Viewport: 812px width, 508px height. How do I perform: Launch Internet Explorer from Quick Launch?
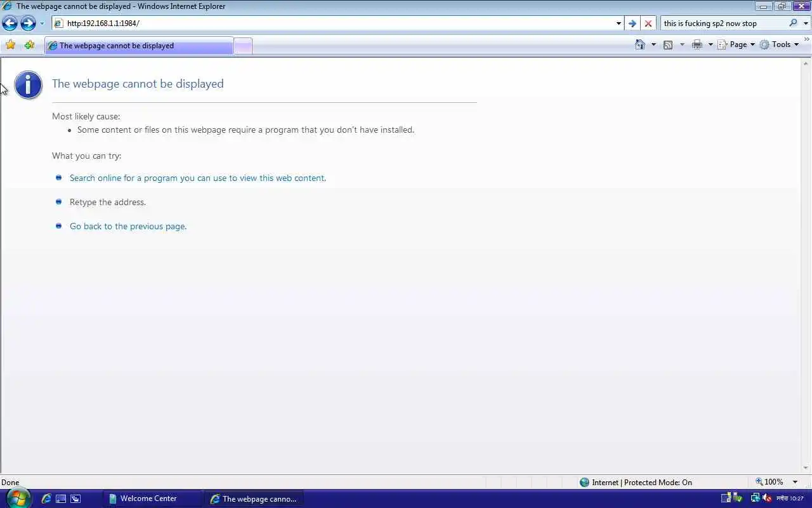click(x=46, y=498)
